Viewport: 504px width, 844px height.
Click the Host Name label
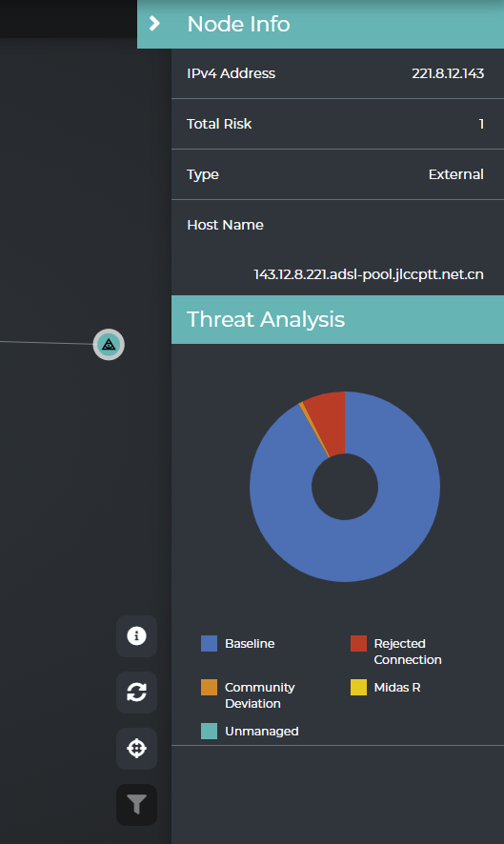225,225
